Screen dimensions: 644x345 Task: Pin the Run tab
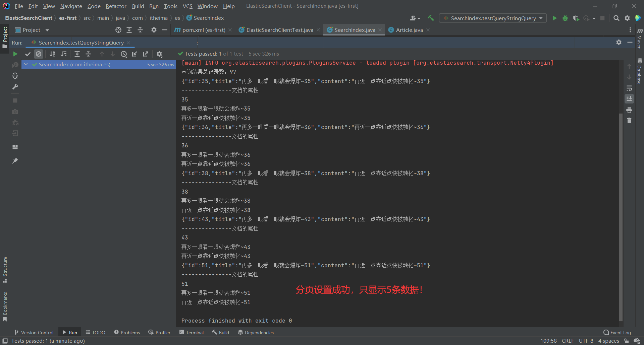(15, 161)
